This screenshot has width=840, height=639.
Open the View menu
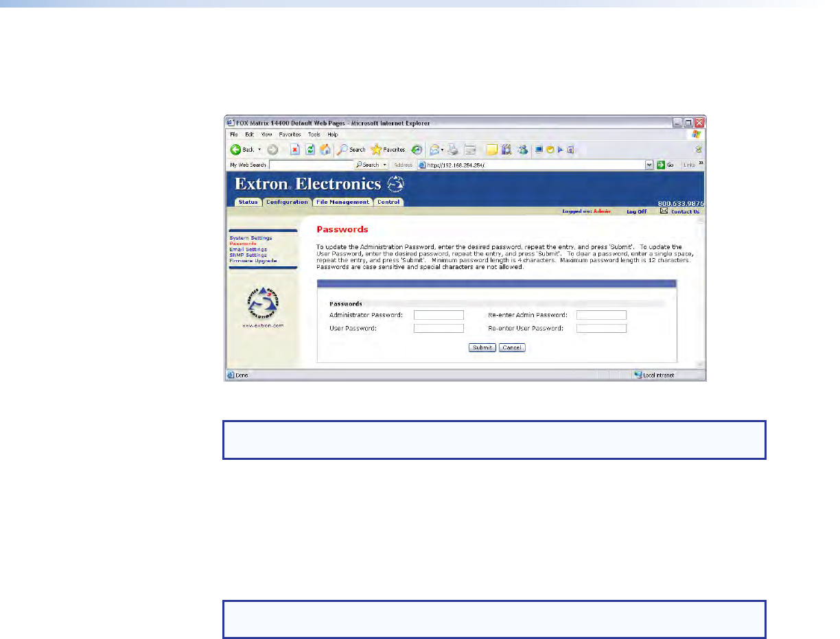(x=266, y=135)
